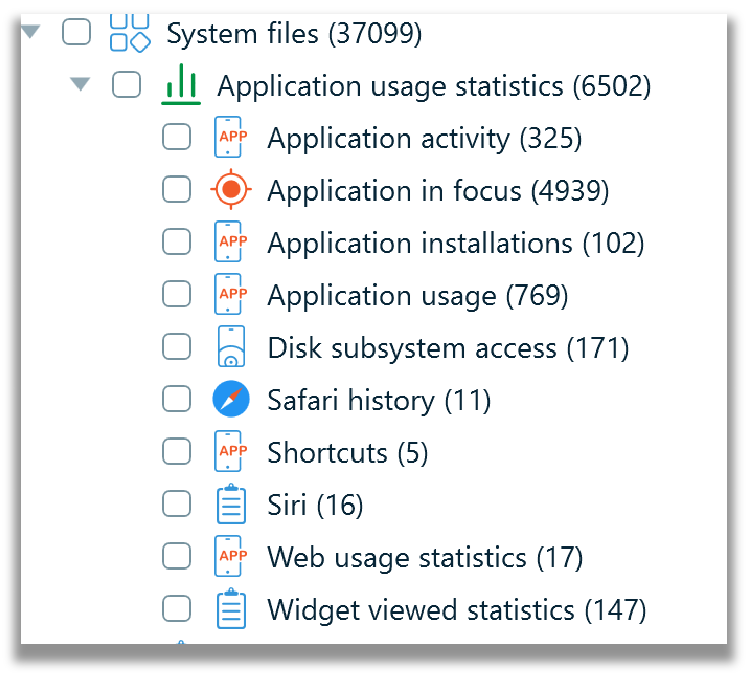Image resolution: width=749 pixels, height=674 pixels.
Task: Collapse the Application usage statistics node
Action: point(80,84)
